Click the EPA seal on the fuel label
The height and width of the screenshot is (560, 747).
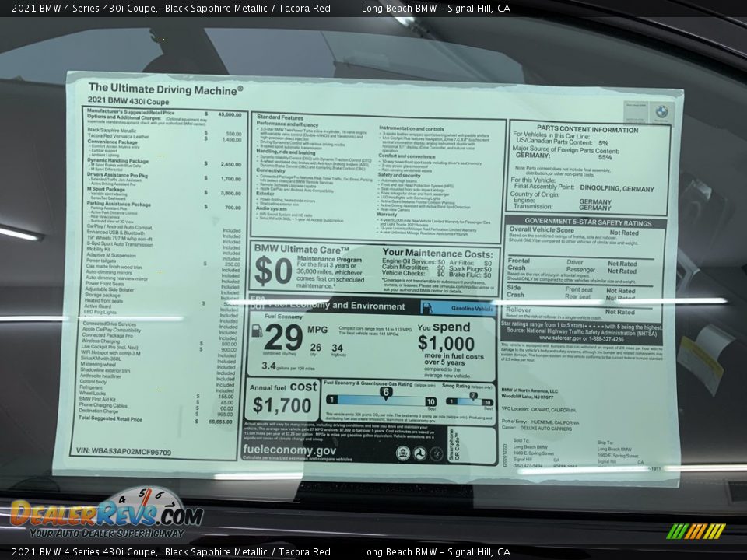point(403,453)
